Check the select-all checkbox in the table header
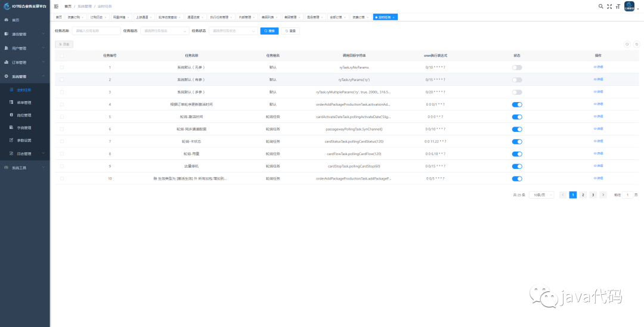644x327 pixels. coord(62,55)
